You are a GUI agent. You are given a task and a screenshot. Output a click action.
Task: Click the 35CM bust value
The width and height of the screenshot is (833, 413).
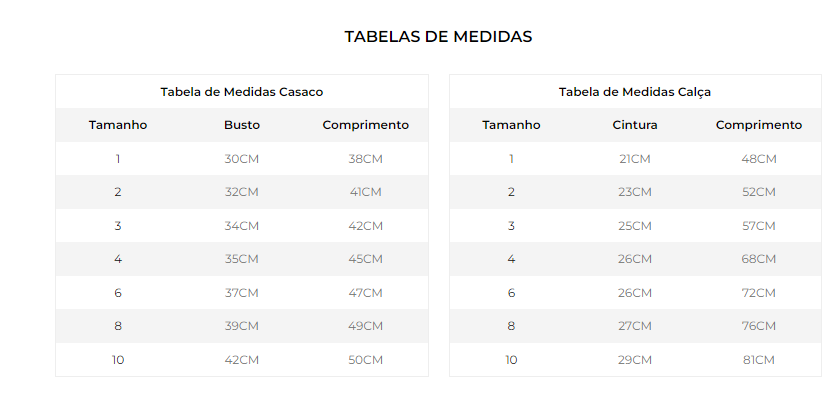point(242,259)
